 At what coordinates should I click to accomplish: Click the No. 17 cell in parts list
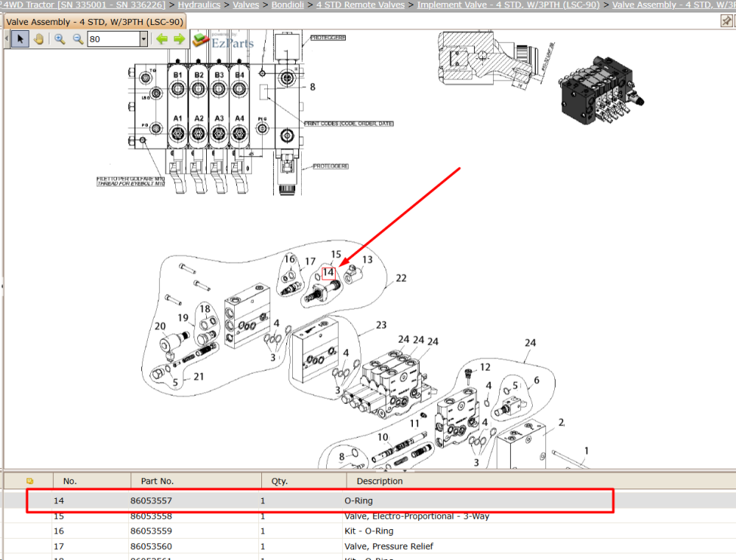[59, 547]
